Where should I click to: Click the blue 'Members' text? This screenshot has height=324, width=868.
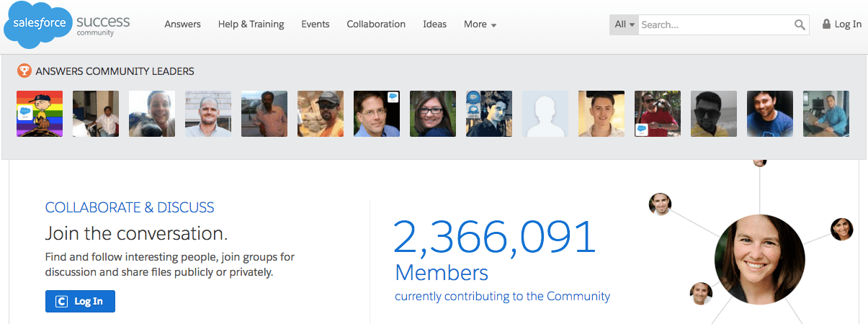tap(442, 273)
